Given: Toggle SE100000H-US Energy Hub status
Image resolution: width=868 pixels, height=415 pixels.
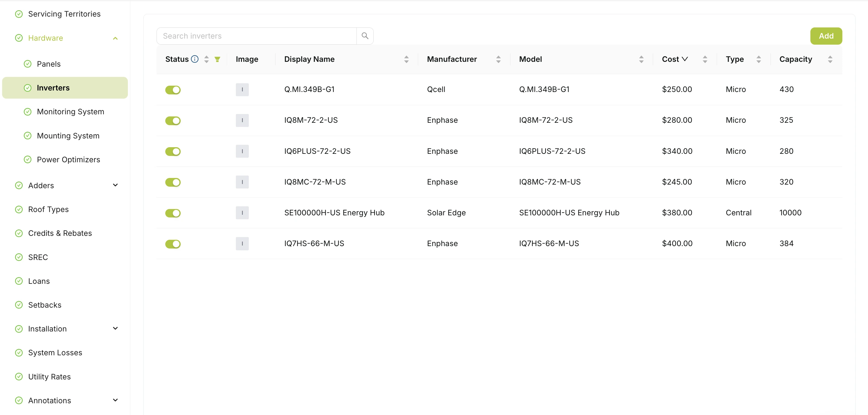Looking at the screenshot, I should (x=173, y=213).
